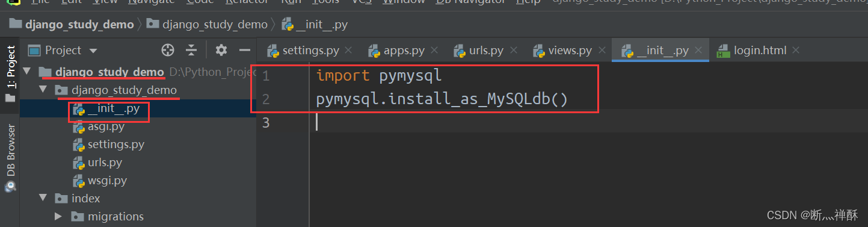Image resolution: width=868 pixels, height=227 pixels.
Task: Select wsgi.py in the project tree
Action: point(107,181)
